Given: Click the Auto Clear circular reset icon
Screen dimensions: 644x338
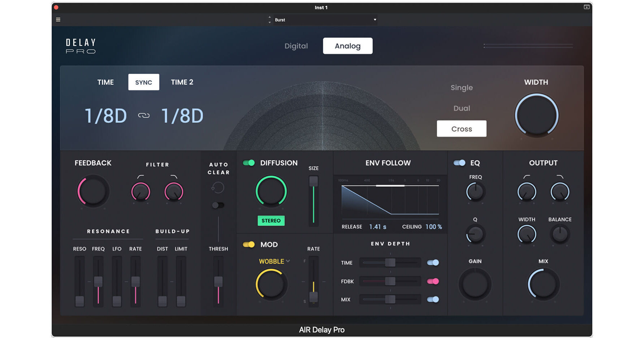Looking at the screenshot, I should click(x=218, y=187).
